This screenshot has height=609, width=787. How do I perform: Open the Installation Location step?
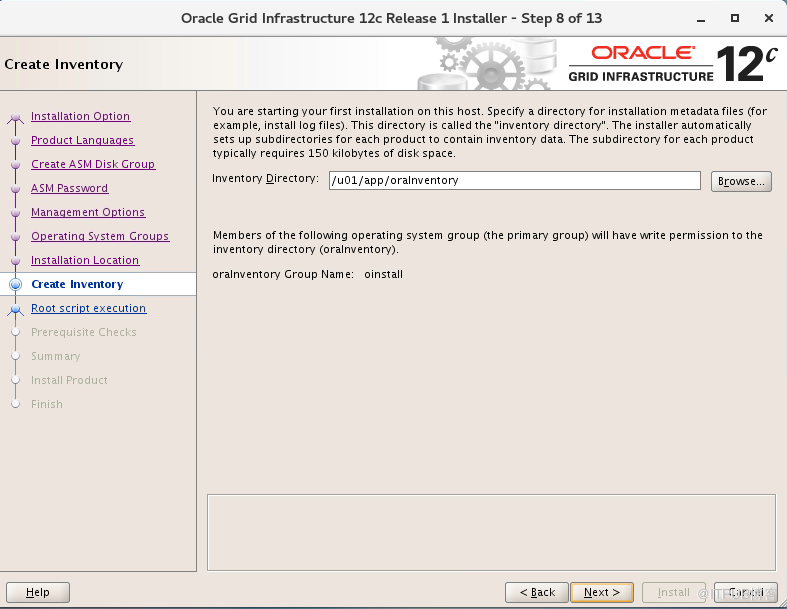point(85,260)
